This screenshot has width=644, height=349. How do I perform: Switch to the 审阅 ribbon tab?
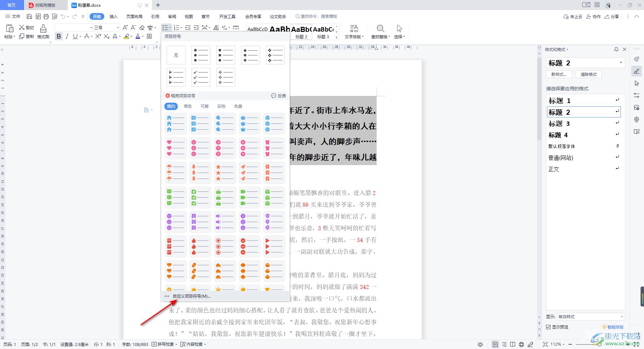pyautogui.click(x=172, y=16)
